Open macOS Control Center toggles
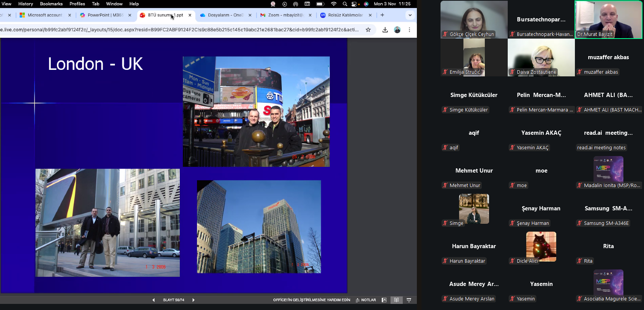Image resolution: width=644 pixels, height=310 pixels. click(354, 4)
